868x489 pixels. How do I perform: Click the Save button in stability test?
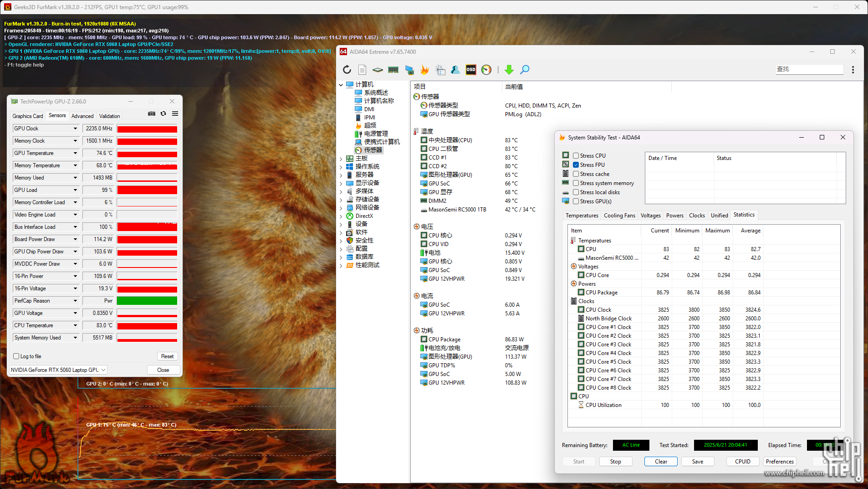(698, 462)
